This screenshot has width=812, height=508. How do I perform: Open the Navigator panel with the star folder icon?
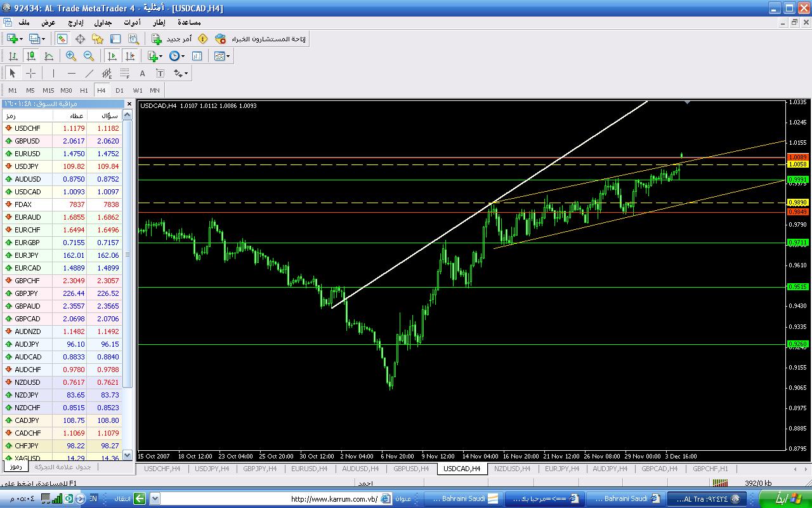tap(98, 39)
